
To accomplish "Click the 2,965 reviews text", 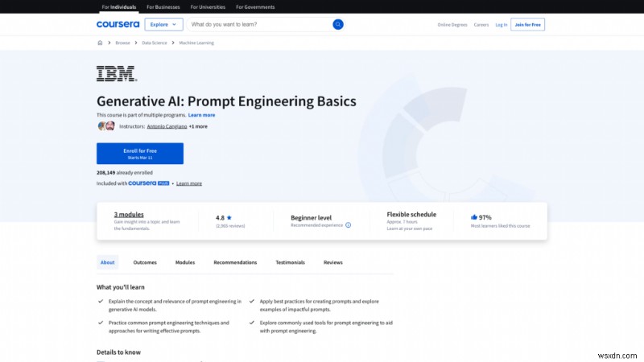I will 230,226.
